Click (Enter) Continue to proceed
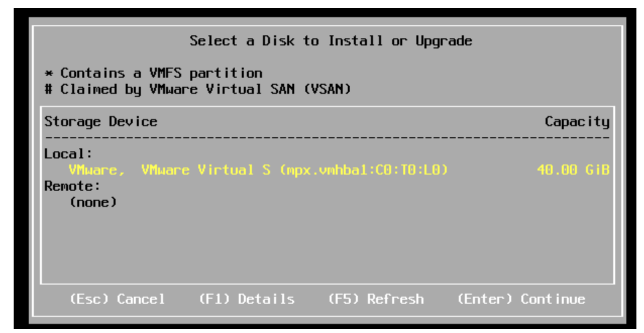 pyautogui.click(x=521, y=299)
